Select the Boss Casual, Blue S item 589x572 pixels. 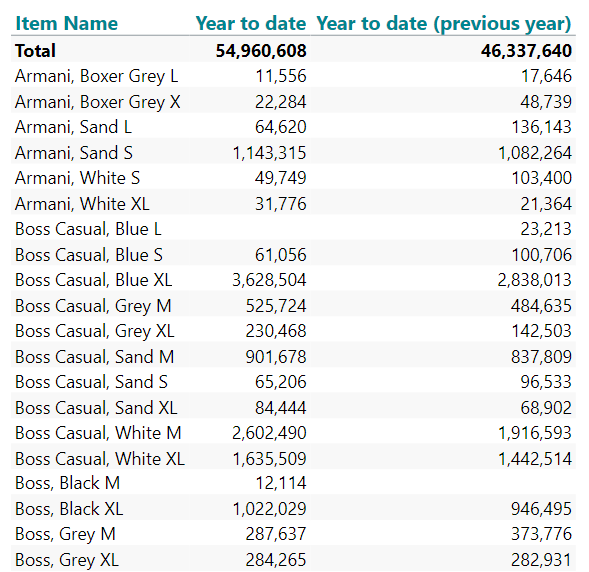point(89,255)
